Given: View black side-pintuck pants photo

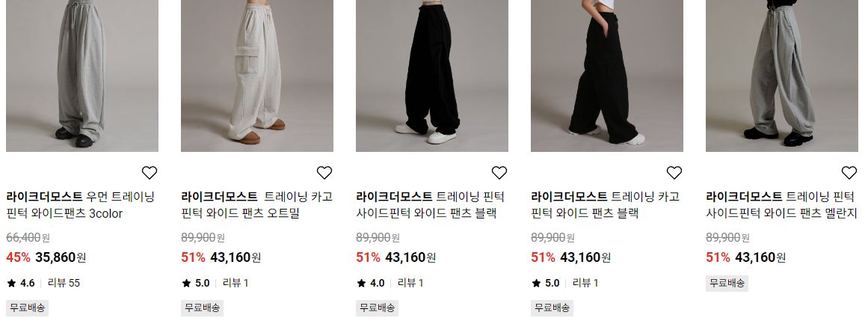Looking at the screenshot, I should click(x=432, y=76).
